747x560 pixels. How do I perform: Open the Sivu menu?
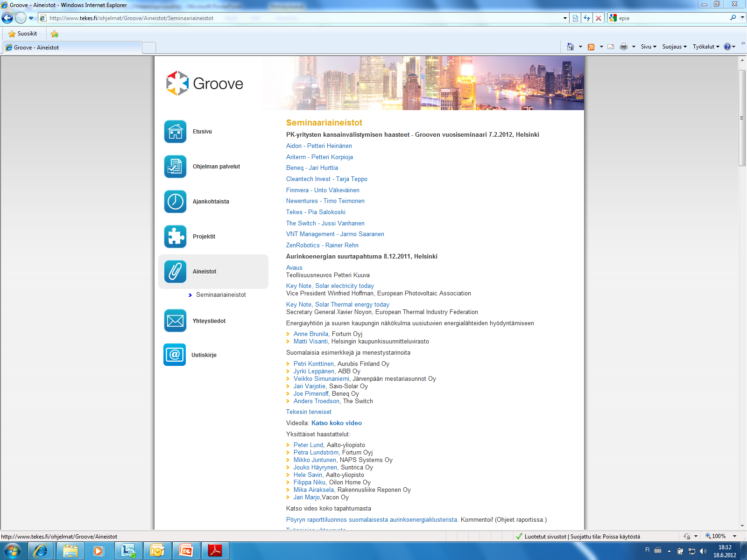tap(648, 47)
